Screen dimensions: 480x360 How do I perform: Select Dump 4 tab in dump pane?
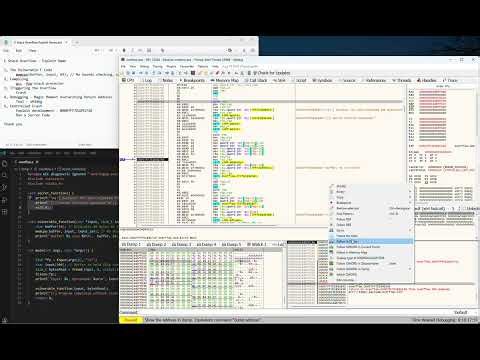pyautogui.click(x=206, y=244)
